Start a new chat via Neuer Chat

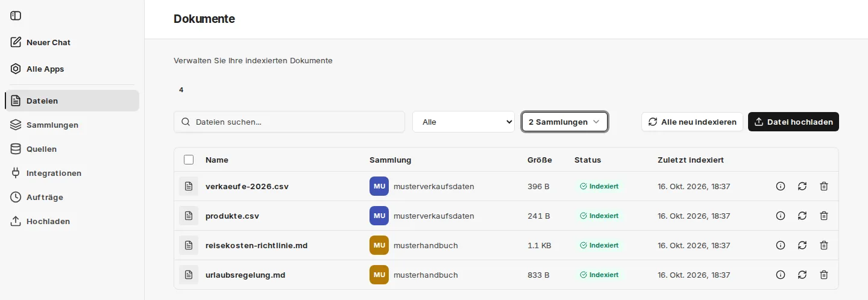coord(72,42)
